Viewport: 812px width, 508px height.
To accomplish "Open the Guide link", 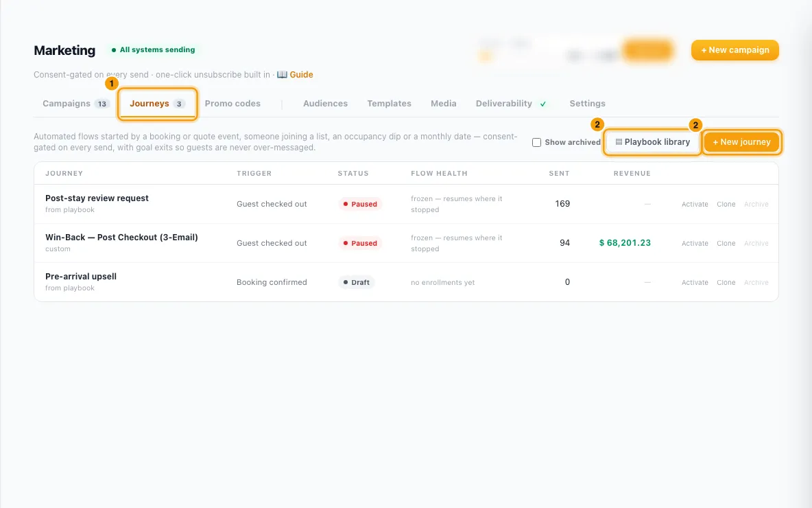I will pos(301,75).
